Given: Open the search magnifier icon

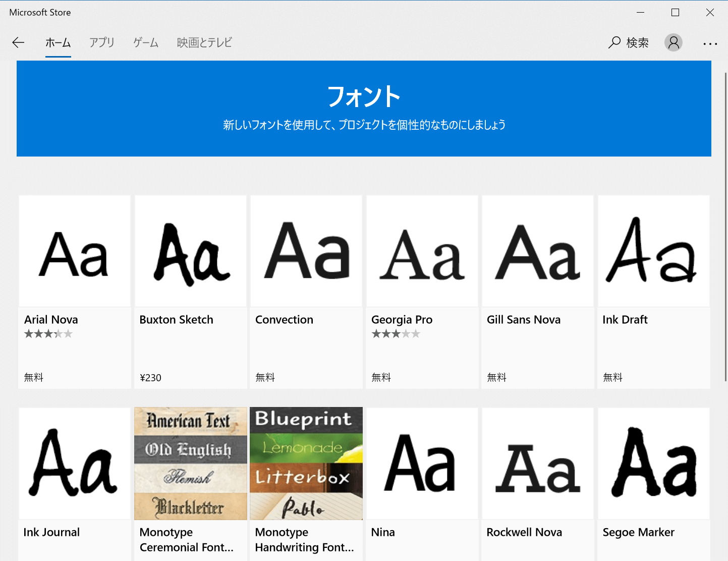Looking at the screenshot, I should point(614,42).
